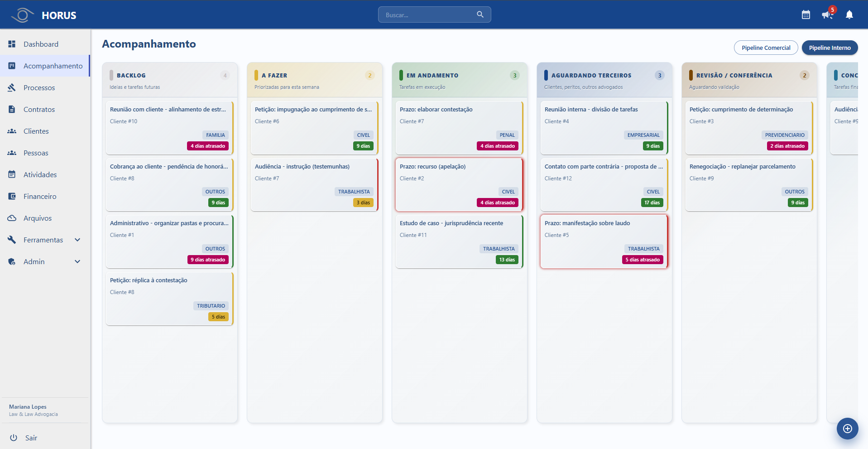Image resolution: width=868 pixels, height=449 pixels.
Task: Expand the Admin submenu chevron
Action: (x=77, y=262)
